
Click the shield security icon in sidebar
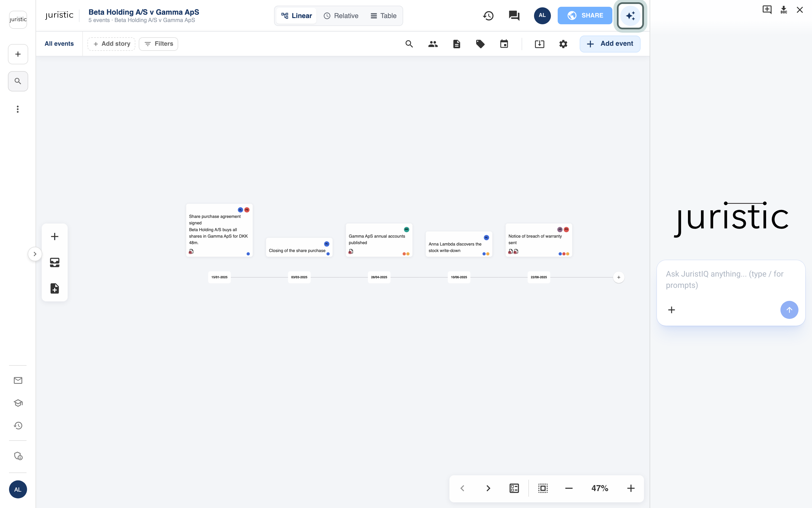tap(18, 456)
